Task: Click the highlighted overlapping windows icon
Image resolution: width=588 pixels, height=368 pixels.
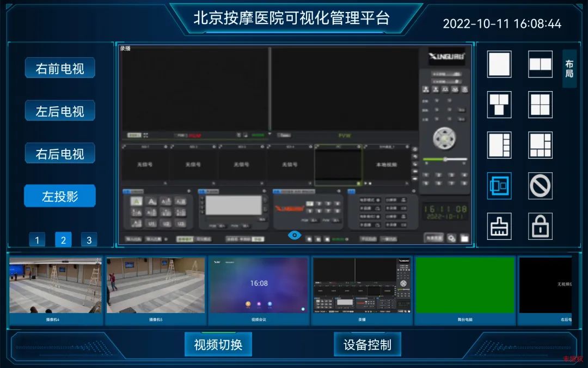Action: [x=499, y=185]
